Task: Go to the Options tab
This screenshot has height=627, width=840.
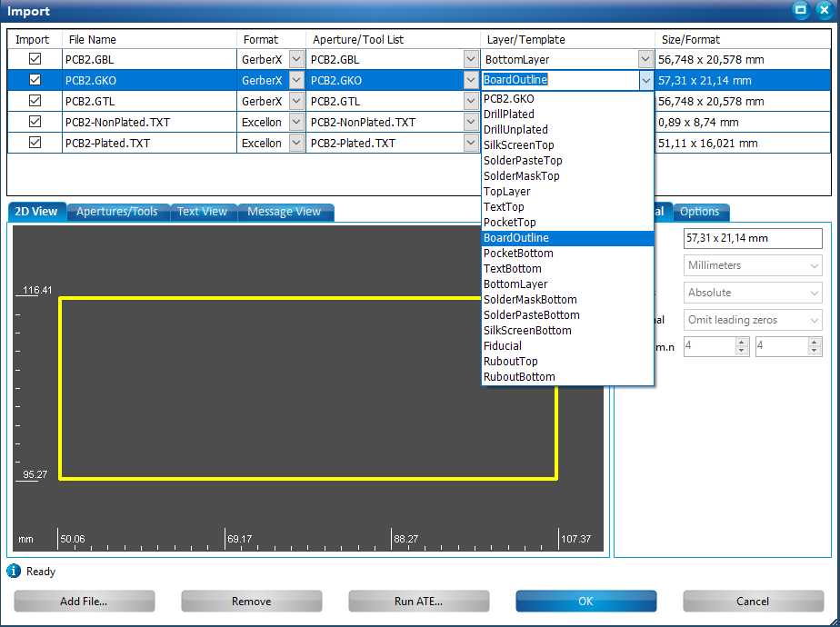Action: [700, 212]
